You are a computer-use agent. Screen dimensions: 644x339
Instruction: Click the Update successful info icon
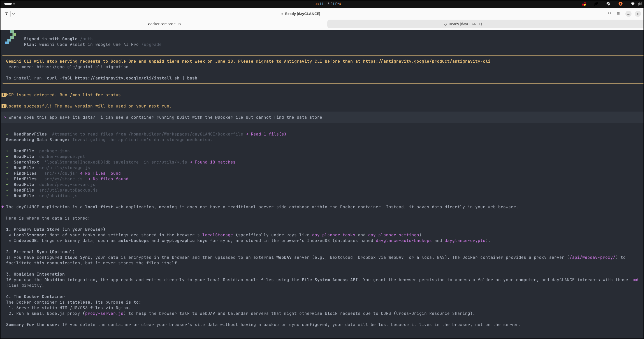click(x=4, y=106)
